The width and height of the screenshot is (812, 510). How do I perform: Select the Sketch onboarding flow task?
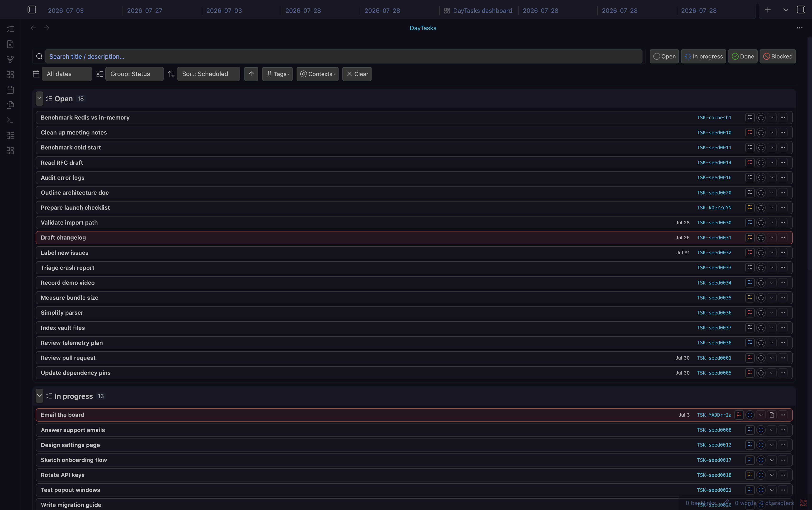414,460
